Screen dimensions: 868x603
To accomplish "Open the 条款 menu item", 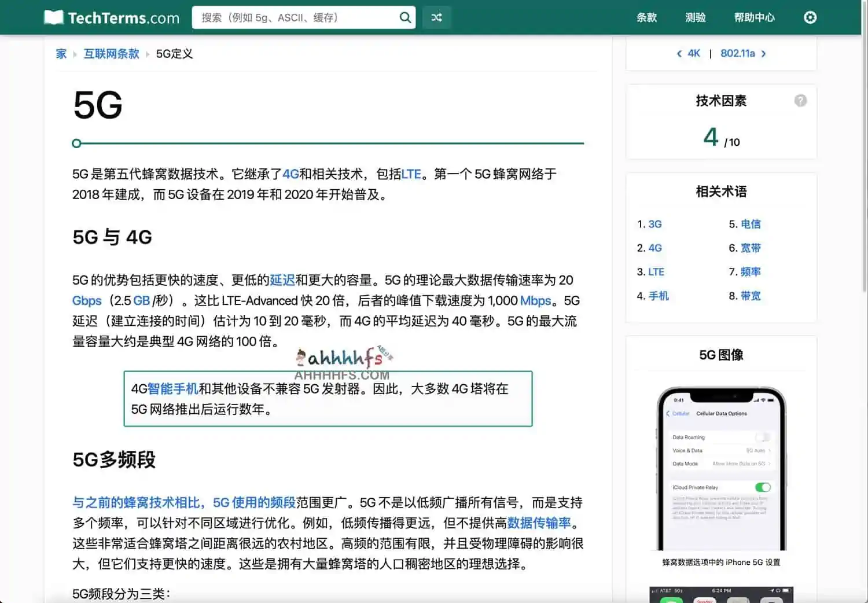I will click(x=646, y=17).
